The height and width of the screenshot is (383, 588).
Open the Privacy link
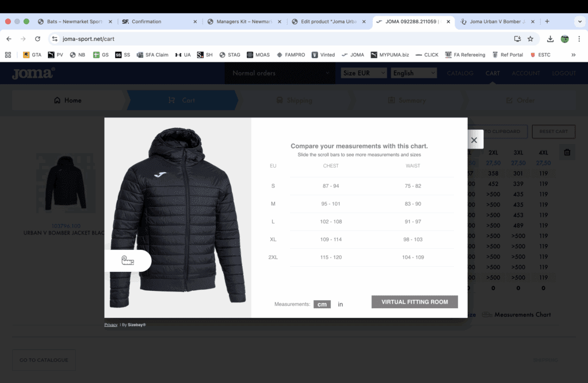[110, 325]
